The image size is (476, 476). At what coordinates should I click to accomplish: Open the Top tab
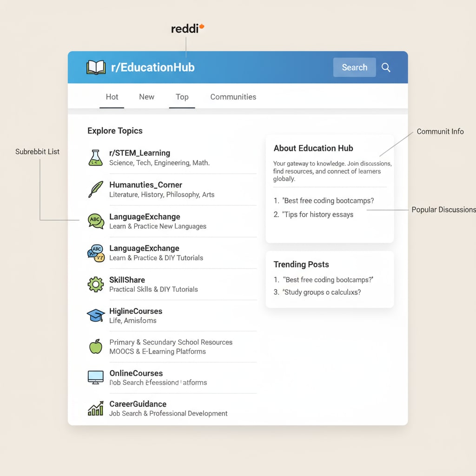pos(182,97)
